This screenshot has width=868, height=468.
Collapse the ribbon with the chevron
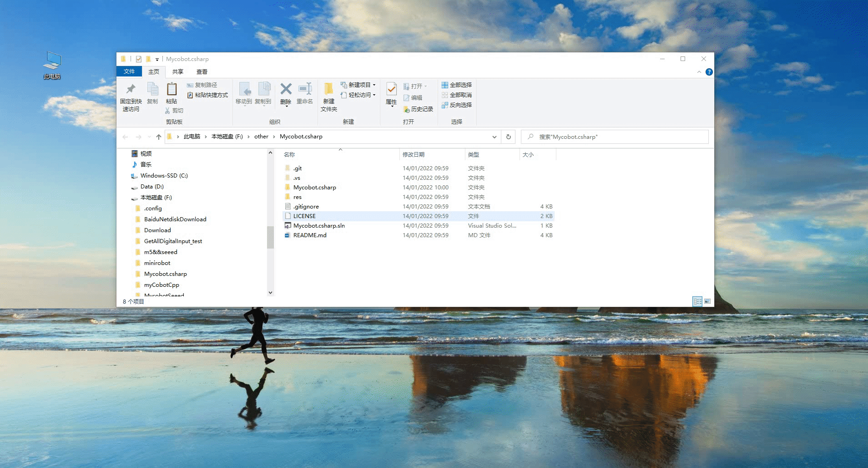(699, 72)
